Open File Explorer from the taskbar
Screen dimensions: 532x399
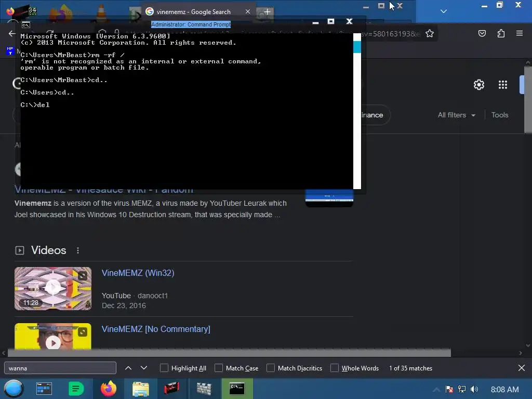(140, 389)
